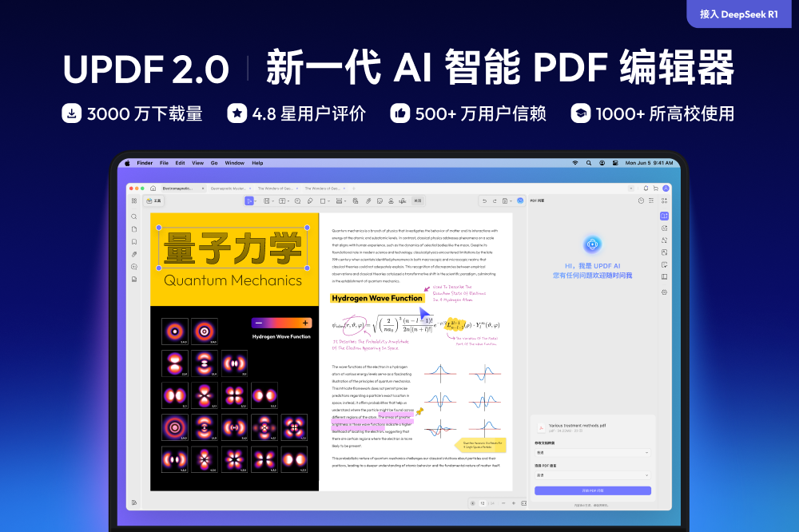Open the attachment paperclip tool

[368, 200]
